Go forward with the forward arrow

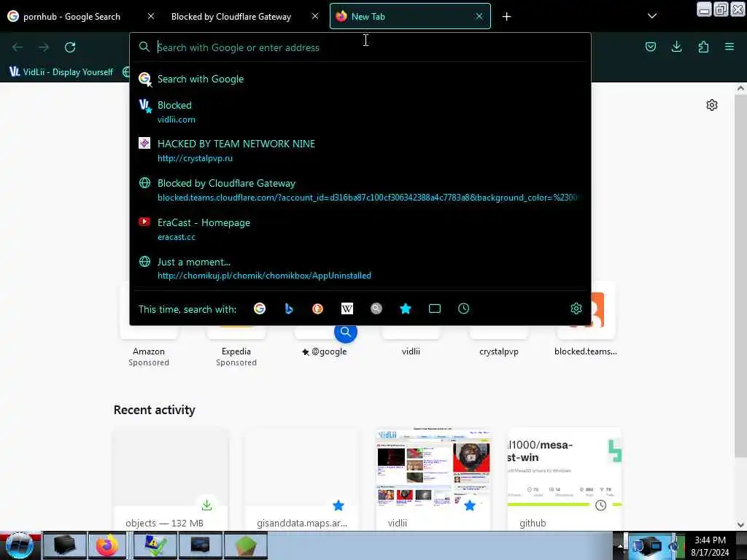[x=44, y=47]
